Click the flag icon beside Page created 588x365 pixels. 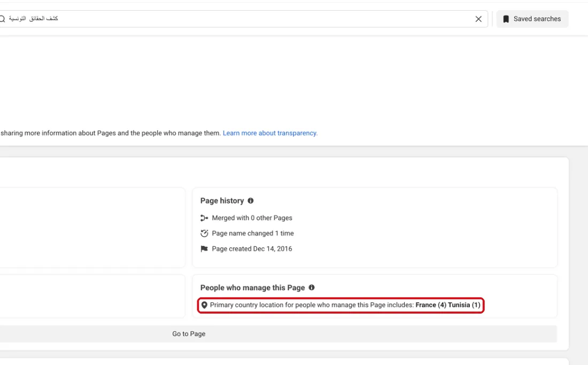click(204, 249)
